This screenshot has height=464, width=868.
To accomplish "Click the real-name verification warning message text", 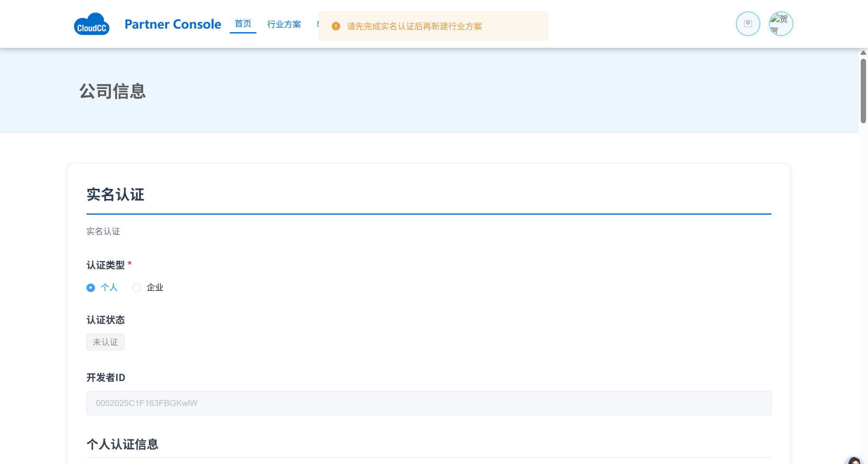I will click(414, 27).
